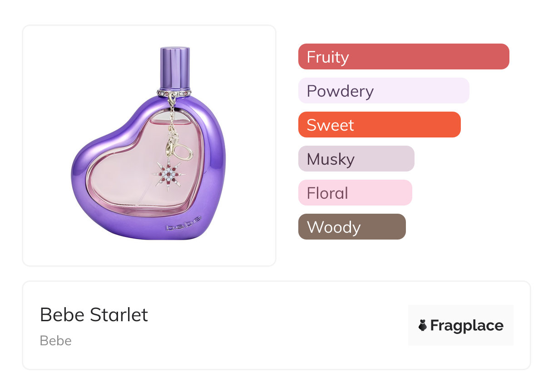Open the Bebe brand name link
Image resolution: width=553 pixels, height=392 pixels.
point(56,341)
